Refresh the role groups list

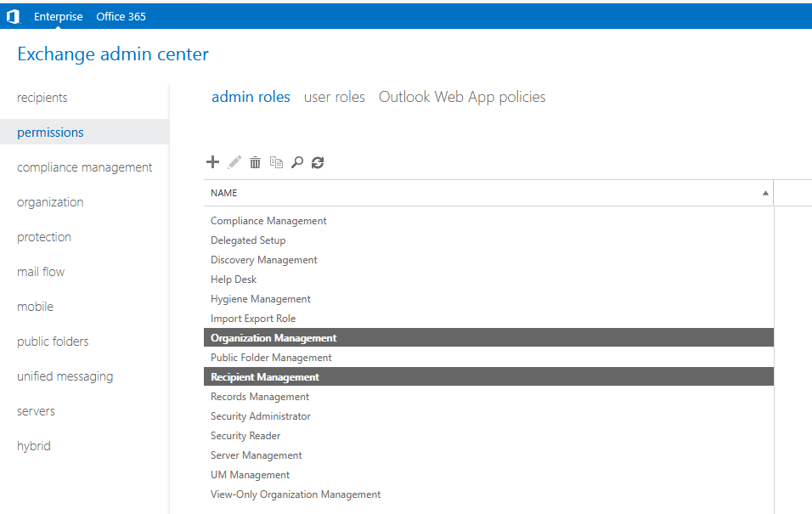click(318, 163)
